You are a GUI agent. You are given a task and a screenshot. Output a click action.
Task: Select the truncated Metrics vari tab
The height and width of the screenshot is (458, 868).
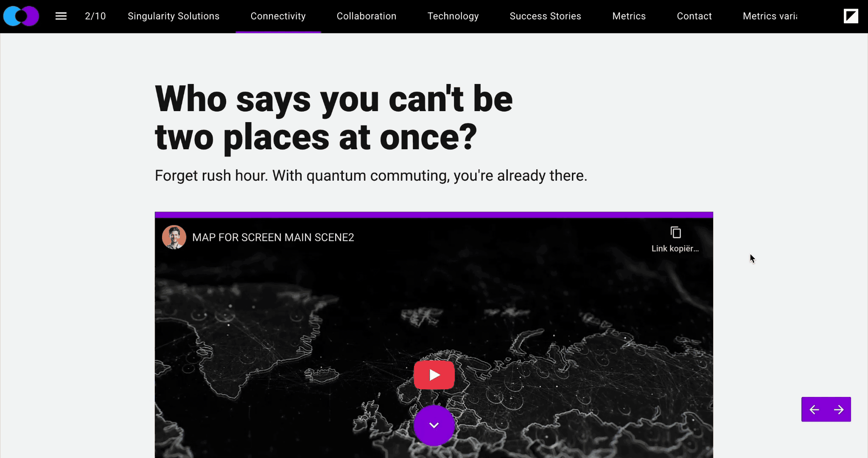[x=770, y=16]
